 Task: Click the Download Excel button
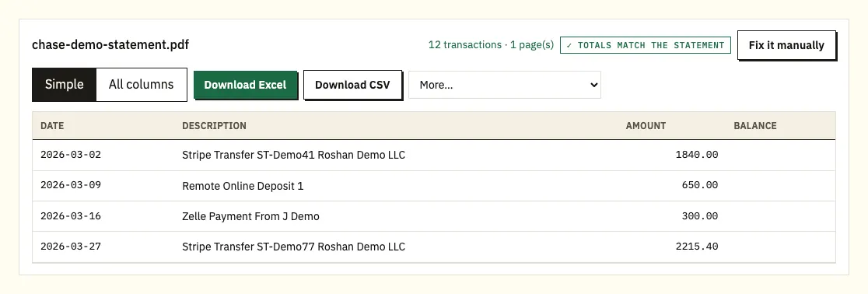point(245,85)
